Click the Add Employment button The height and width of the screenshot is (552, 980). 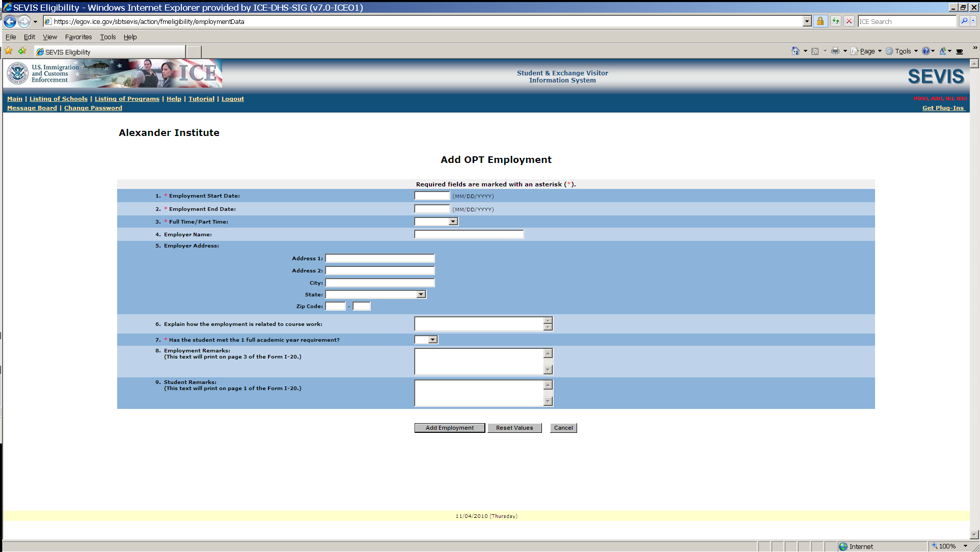(449, 428)
